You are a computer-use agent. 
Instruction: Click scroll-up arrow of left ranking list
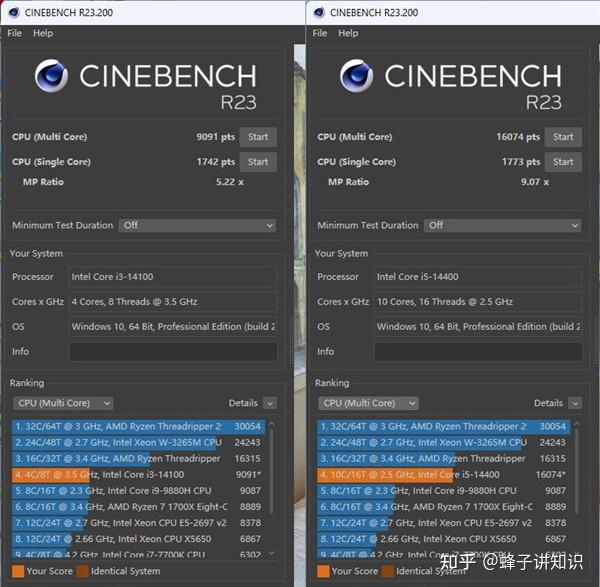click(272, 424)
